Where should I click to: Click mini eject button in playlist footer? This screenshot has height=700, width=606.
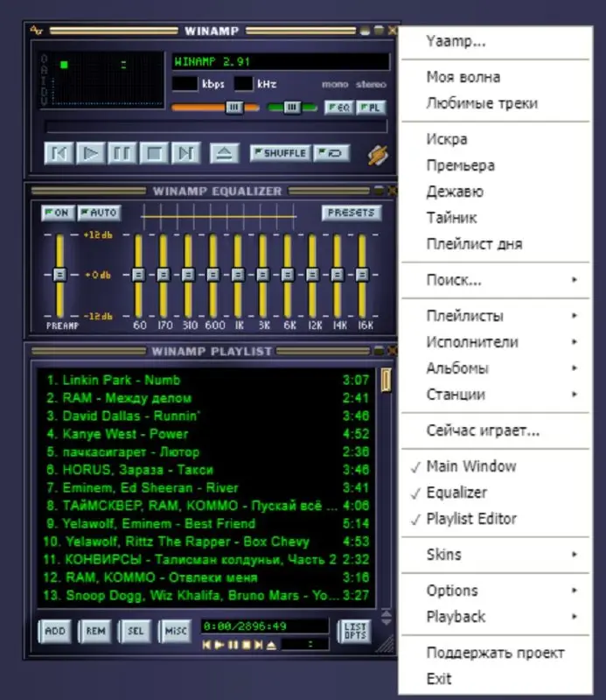(x=271, y=645)
